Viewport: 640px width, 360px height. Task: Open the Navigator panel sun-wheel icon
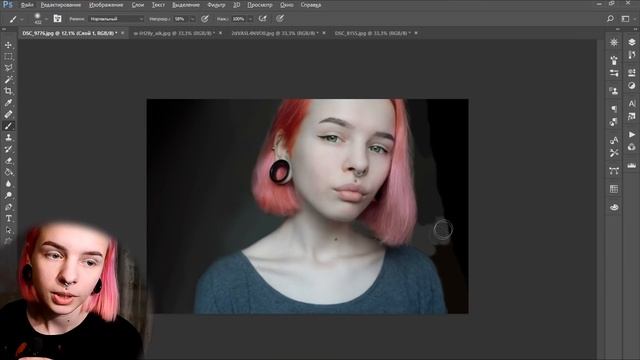coord(614,42)
